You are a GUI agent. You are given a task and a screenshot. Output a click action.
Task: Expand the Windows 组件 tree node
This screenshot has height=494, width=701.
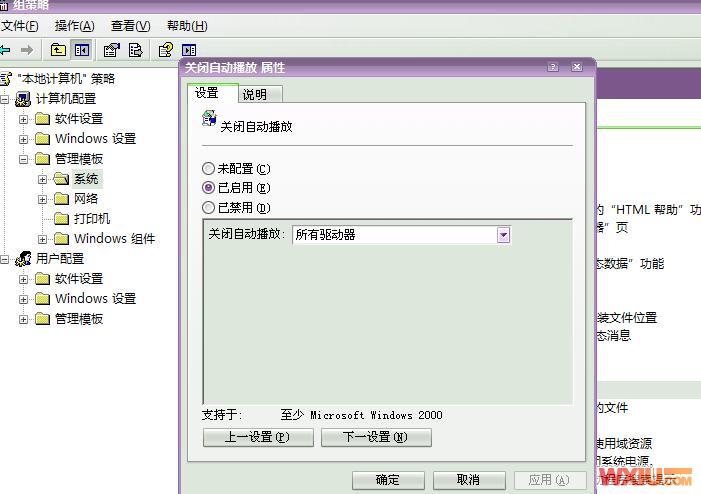point(43,239)
